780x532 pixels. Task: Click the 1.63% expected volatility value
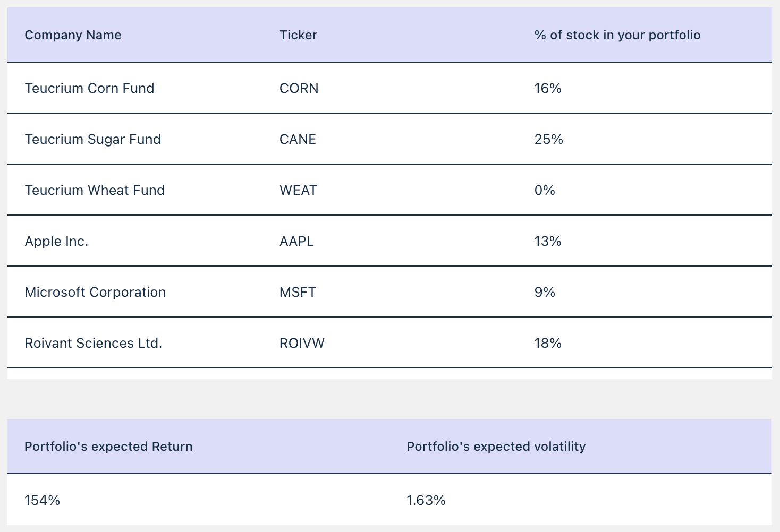pyautogui.click(x=426, y=500)
